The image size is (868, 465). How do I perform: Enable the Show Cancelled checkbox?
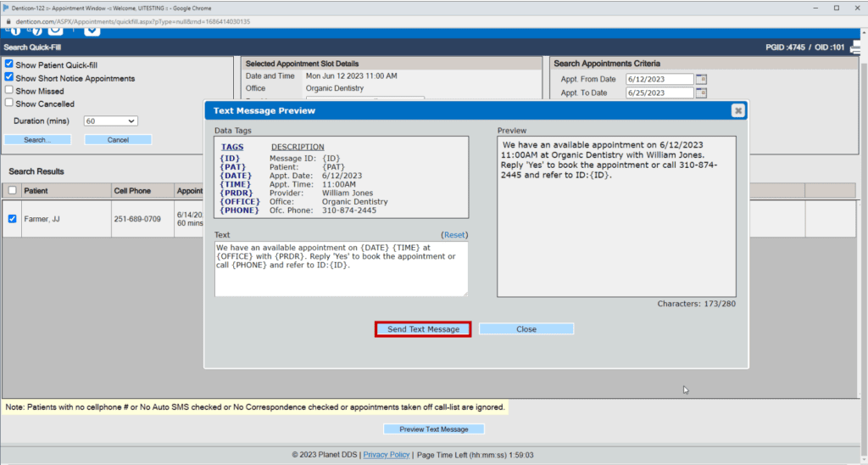click(9, 103)
